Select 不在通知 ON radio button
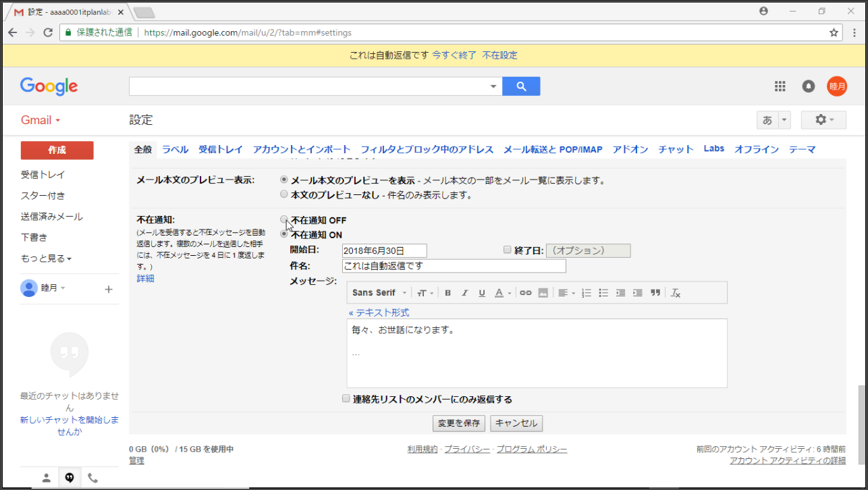The height and width of the screenshot is (490, 868). (284, 234)
